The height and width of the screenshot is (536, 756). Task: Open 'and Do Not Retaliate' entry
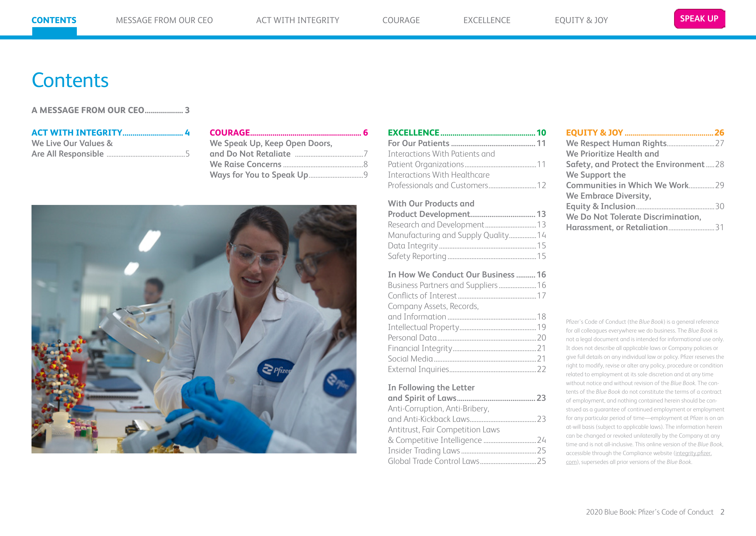(x=289, y=154)
